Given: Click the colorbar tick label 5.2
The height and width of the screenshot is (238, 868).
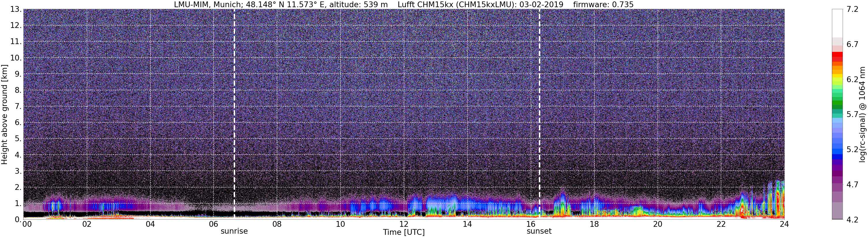Looking at the screenshot, I should tap(852, 150).
